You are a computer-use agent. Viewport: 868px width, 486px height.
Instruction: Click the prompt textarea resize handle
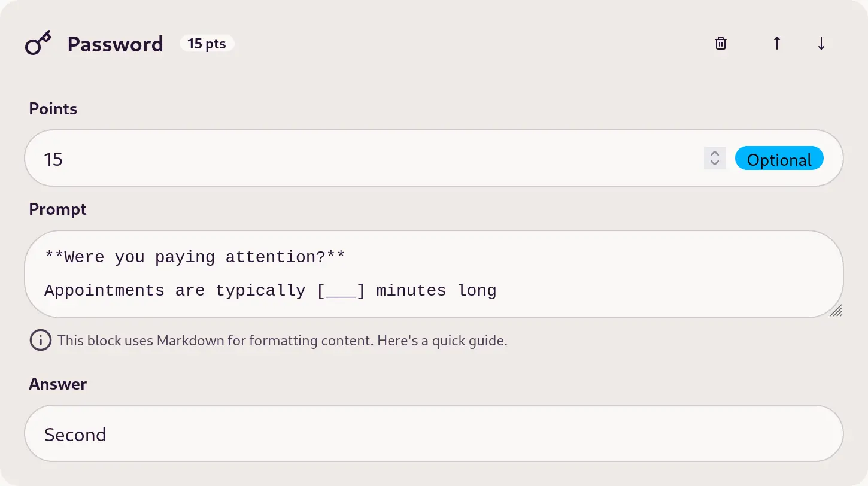click(x=836, y=310)
